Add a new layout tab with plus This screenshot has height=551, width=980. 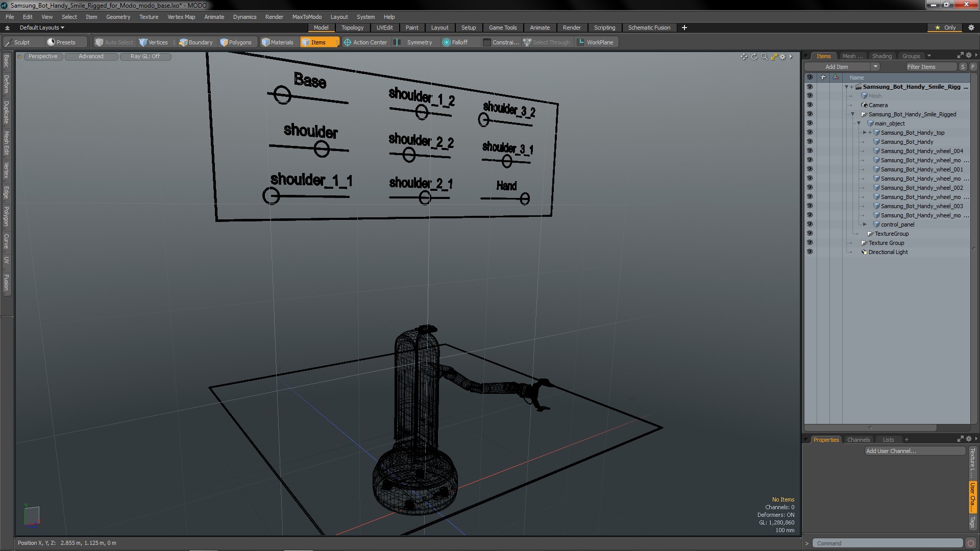(x=684, y=28)
